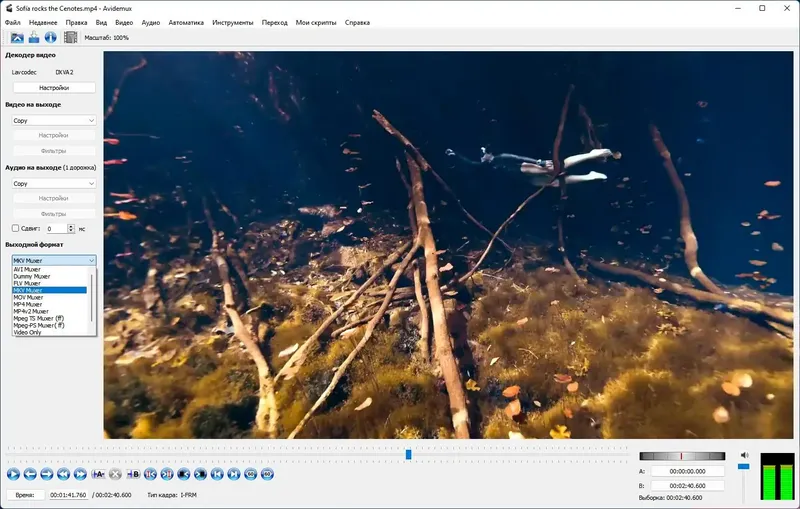The image size is (800, 509).
Task: Click the current time input field
Action: click(69, 494)
